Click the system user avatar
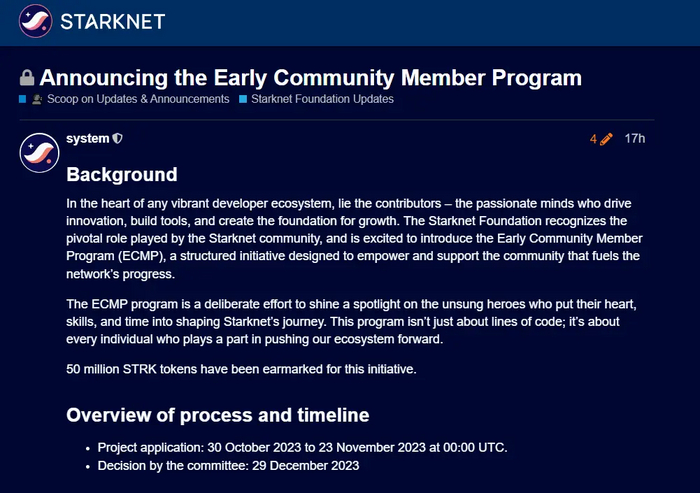Screen dimensions: 700x493 pos(39,151)
